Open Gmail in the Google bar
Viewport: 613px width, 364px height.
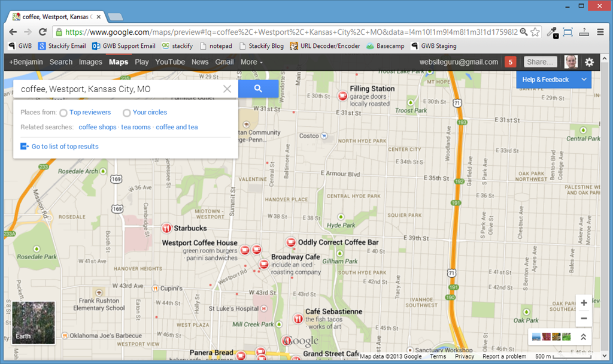[224, 62]
